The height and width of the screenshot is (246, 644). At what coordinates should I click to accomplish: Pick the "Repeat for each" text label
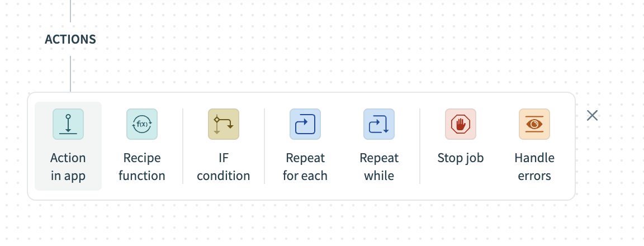(305, 167)
